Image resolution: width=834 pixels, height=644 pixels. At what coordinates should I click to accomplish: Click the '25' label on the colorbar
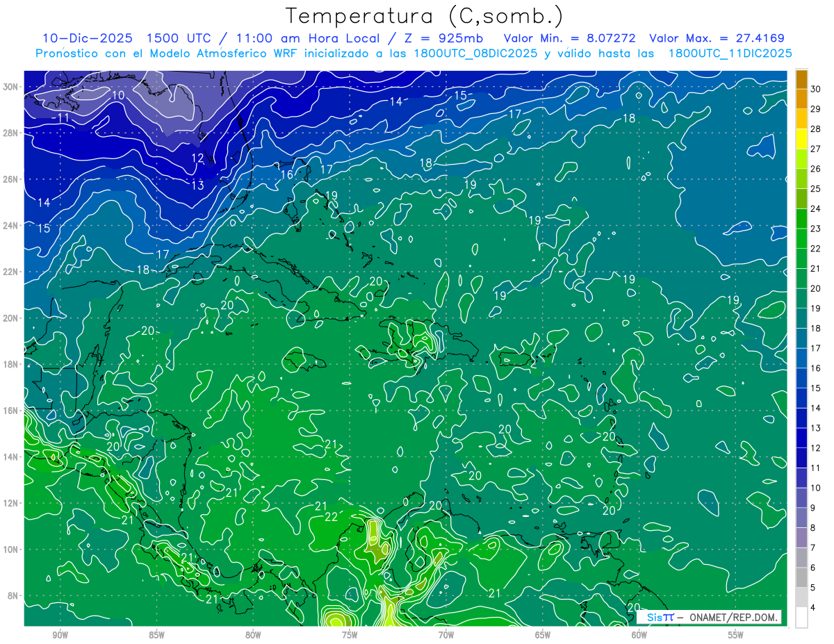pyautogui.click(x=816, y=189)
